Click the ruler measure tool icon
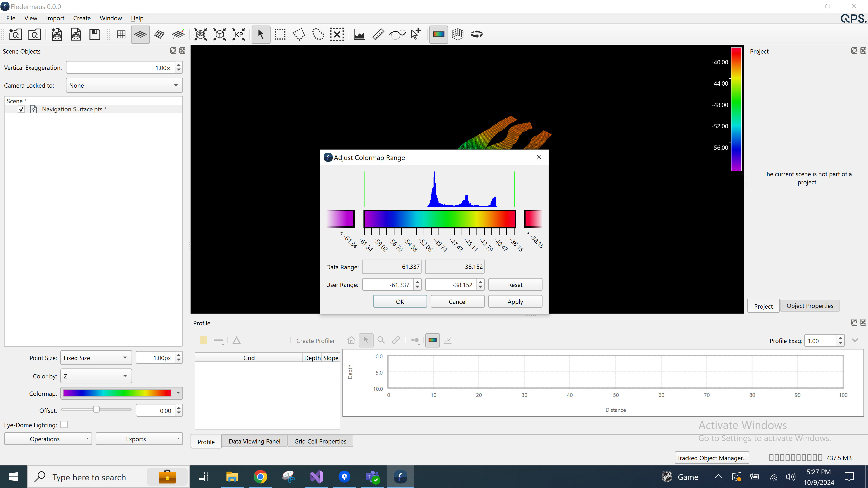 [x=378, y=34]
